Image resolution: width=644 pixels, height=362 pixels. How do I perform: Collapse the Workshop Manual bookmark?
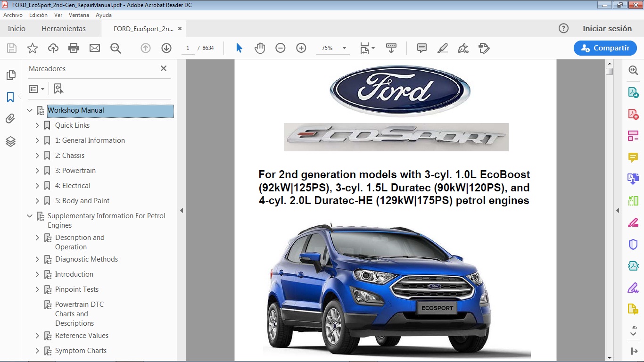click(30, 110)
